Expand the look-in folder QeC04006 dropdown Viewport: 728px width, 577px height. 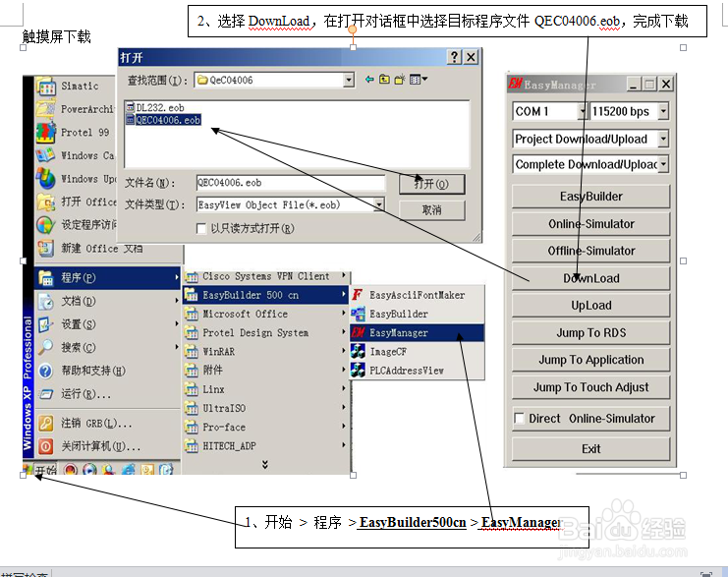coord(349,80)
